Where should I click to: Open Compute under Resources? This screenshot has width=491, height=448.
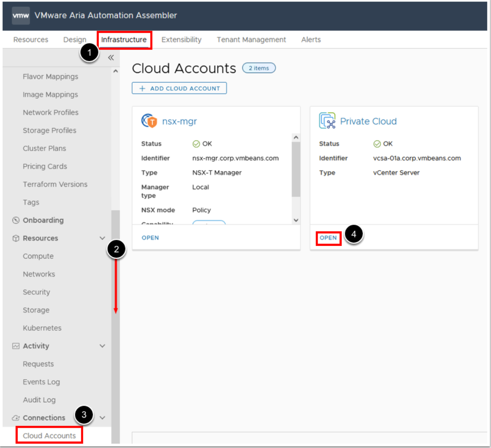38,256
